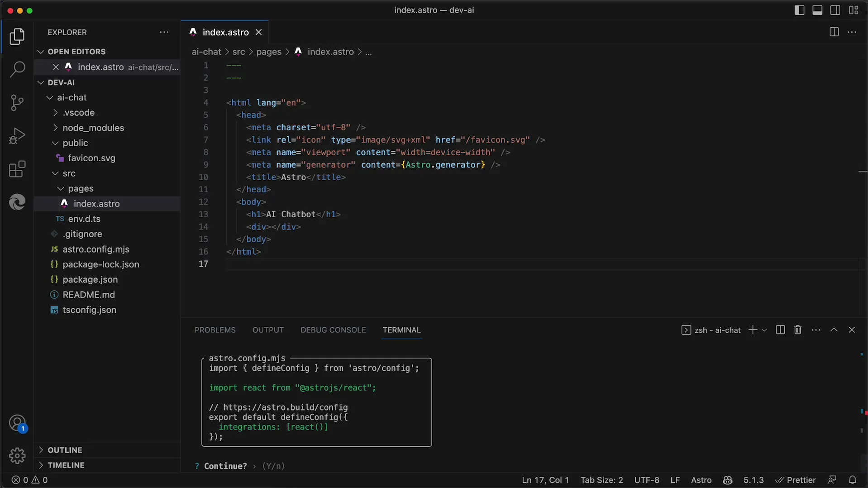The width and height of the screenshot is (868, 488).
Task: Open the Extensions view icon
Action: (x=17, y=169)
